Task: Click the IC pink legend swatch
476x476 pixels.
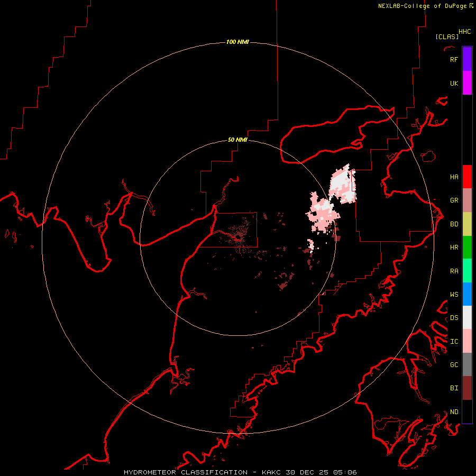Action: (467, 341)
